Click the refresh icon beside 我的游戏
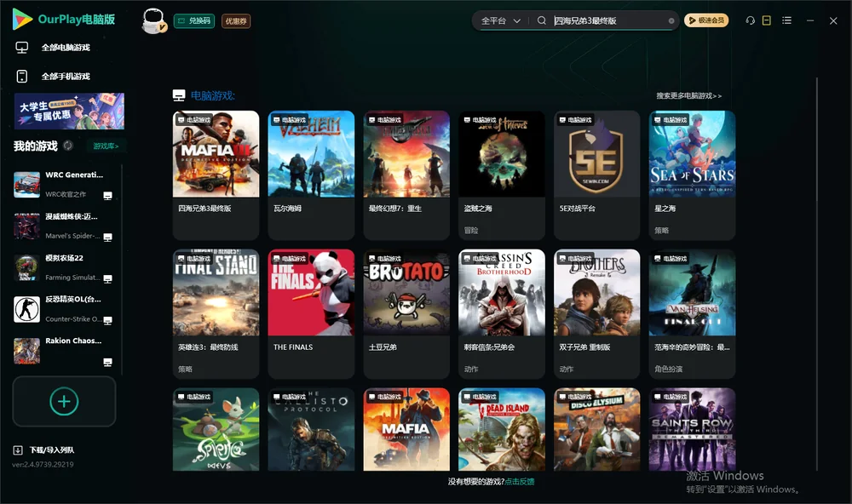The image size is (852, 504). [68, 146]
